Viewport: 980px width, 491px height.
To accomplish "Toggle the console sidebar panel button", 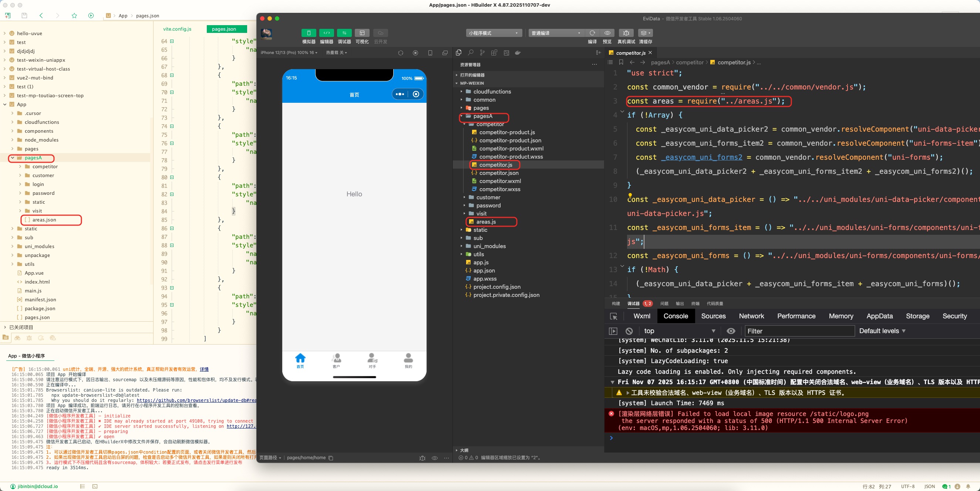I will pyautogui.click(x=613, y=331).
